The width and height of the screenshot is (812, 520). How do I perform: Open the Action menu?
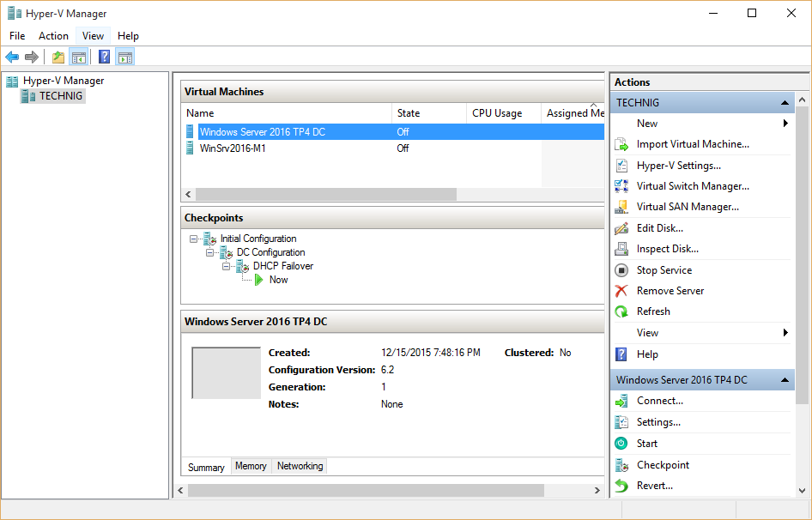[53, 36]
